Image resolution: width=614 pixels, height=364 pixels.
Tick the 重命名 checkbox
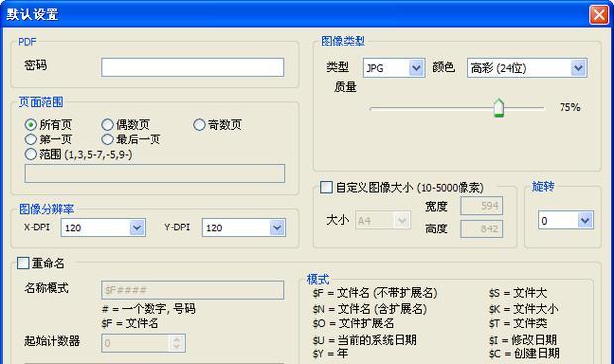click(x=23, y=263)
